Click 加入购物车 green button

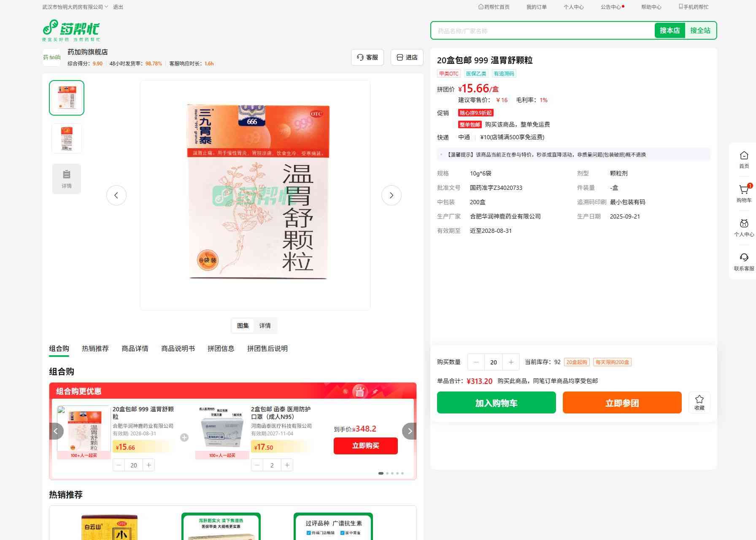496,402
